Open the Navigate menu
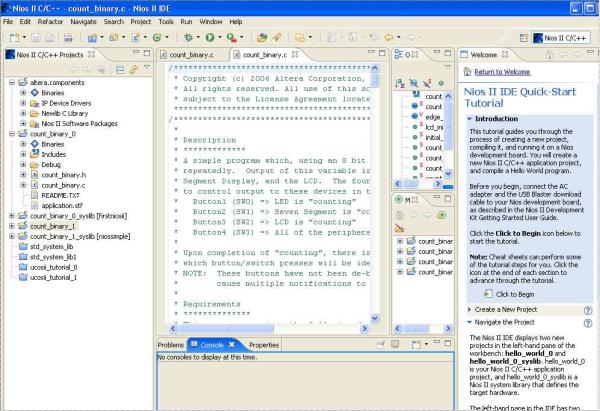The height and width of the screenshot is (411, 600). (x=83, y=22)
